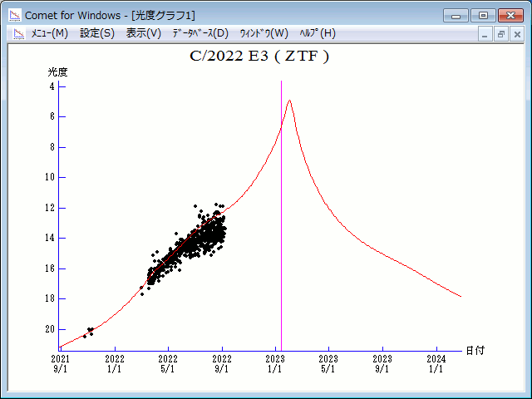Click the 2022 9/1 date axis label
This screenshot has height=399, width=532.
(222, 364)
